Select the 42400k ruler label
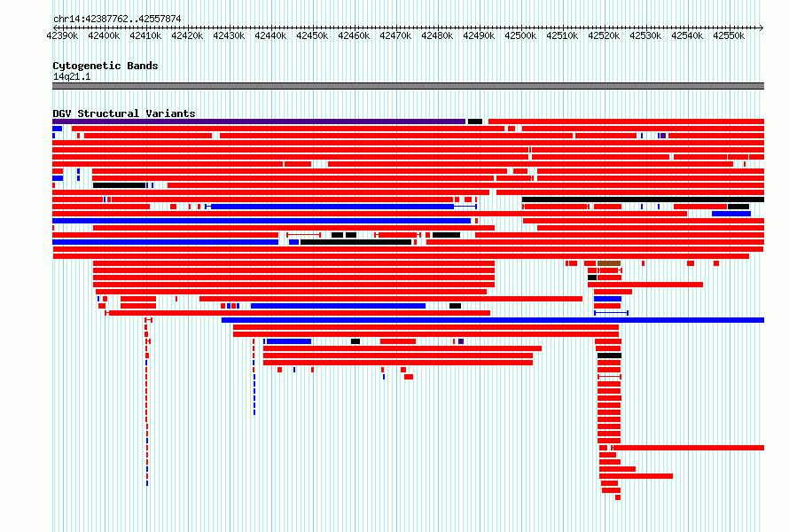The image size is (789, 532). pos(104,35)
